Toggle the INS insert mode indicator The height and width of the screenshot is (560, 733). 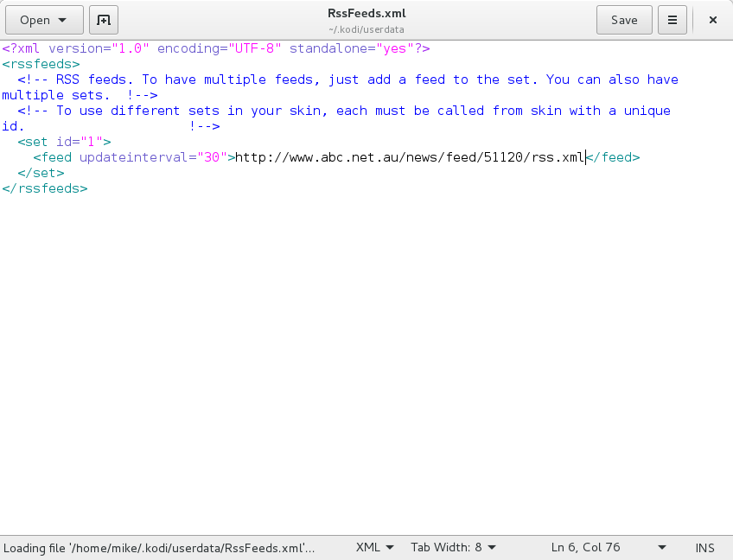pos(704,547)
